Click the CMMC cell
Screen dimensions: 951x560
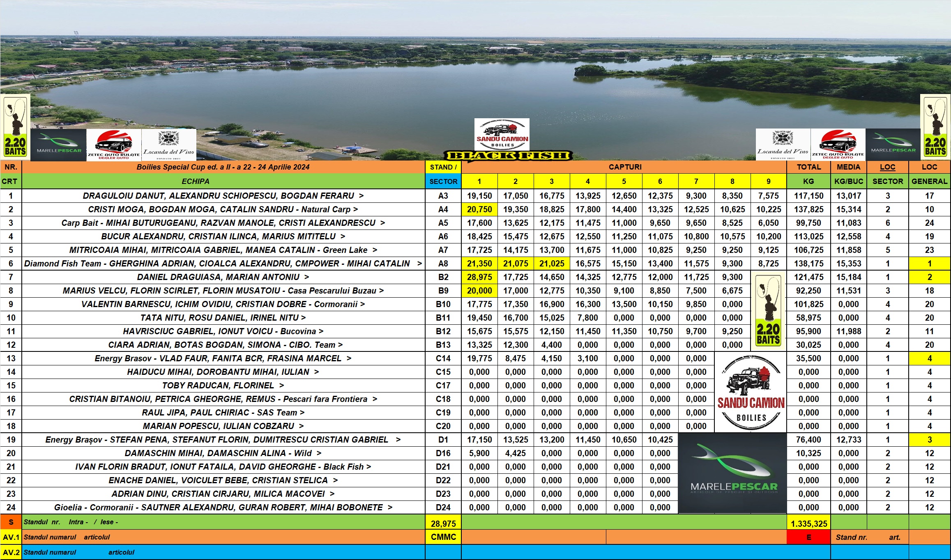click(443, 537)
